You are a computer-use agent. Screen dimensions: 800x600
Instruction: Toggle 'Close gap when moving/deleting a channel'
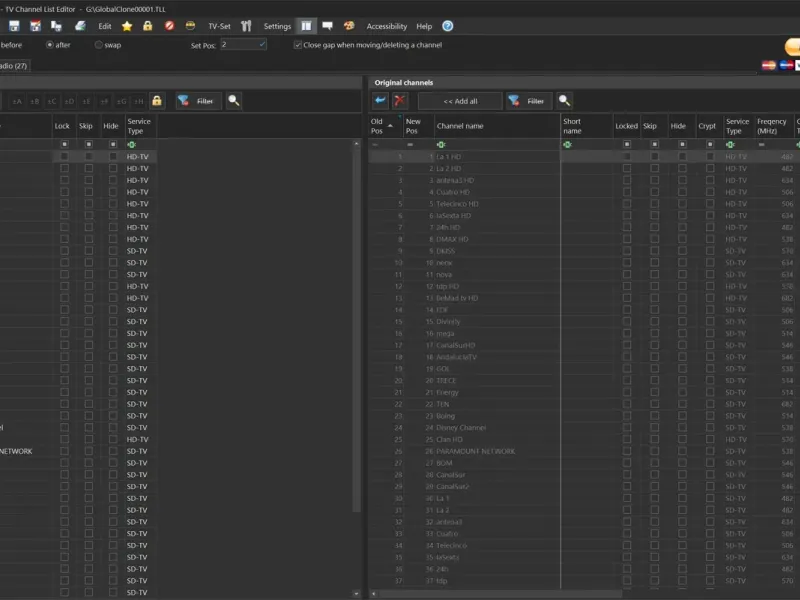pos(298,45)
